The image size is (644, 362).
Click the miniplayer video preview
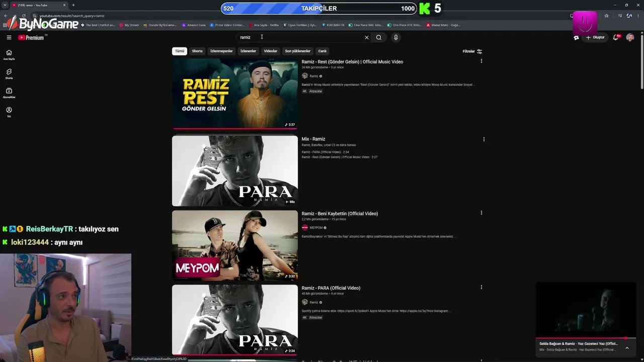586,310
